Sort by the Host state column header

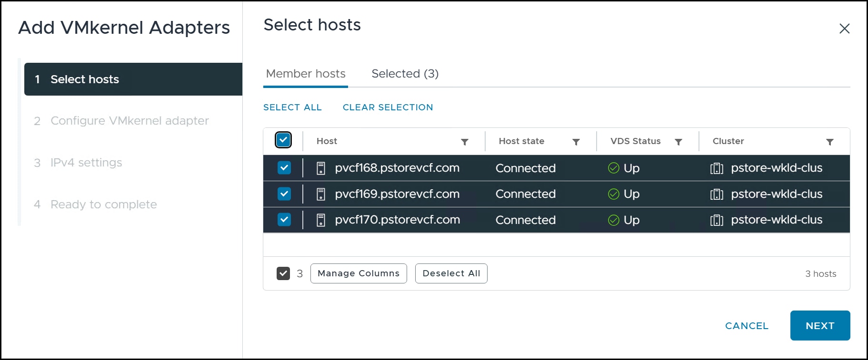(x=521, y=141)
